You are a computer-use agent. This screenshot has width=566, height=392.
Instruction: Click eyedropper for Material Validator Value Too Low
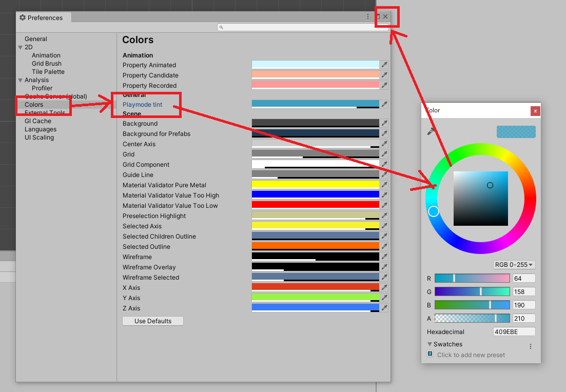click(x=384, y=205)
